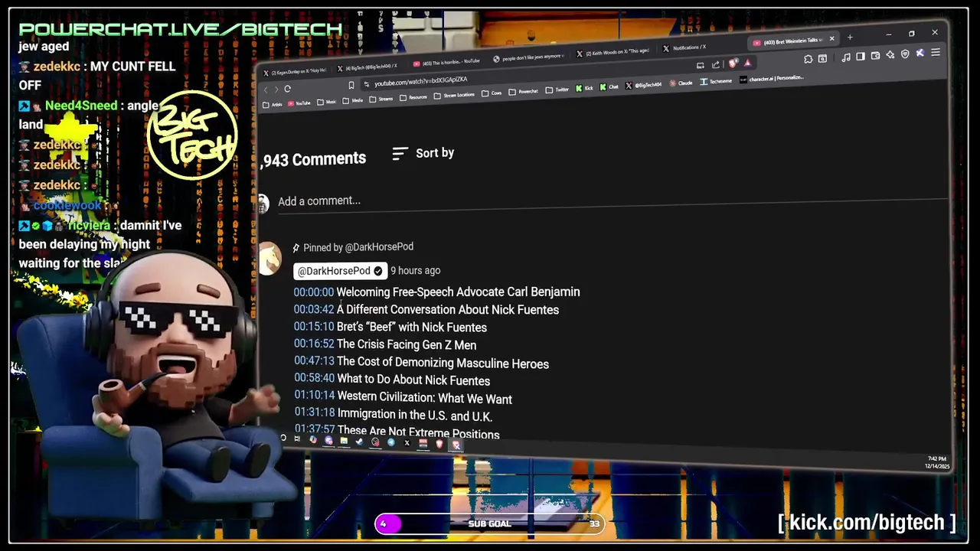This screenshot has width=980, height=551.
Task: Toggle the browser sidebar panel icon
Action: coord(861,57)
